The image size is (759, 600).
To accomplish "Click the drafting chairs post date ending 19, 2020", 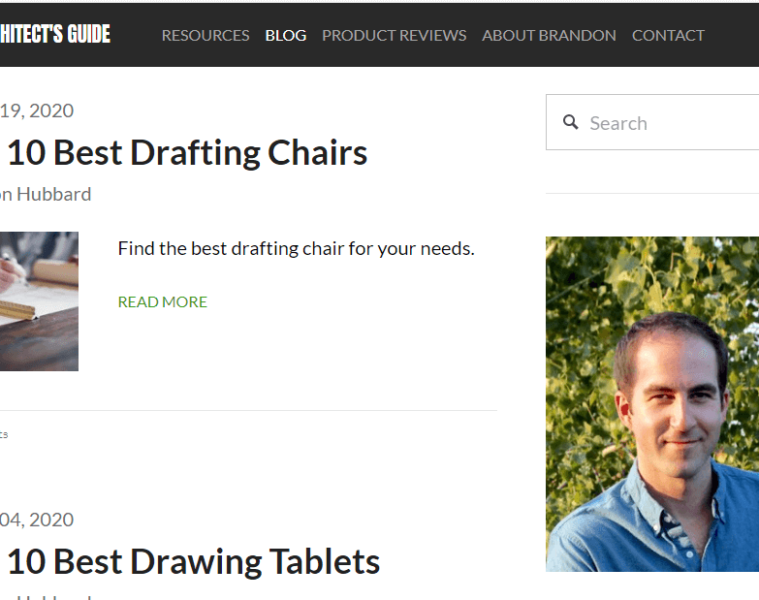I will point(37,110).
